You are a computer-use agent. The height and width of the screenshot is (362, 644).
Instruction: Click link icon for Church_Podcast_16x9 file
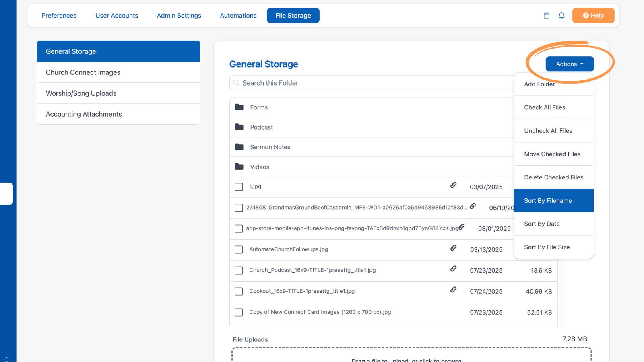tap(453, 269)
